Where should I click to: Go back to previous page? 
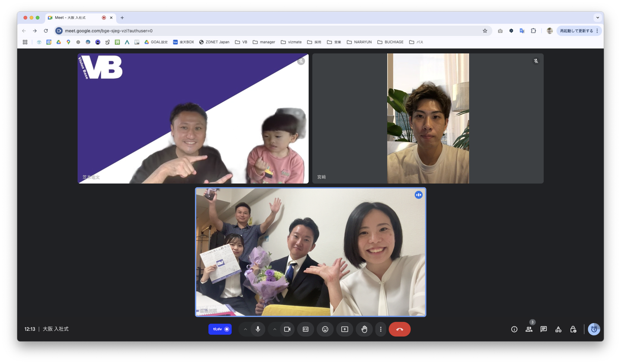click(24, 31)
